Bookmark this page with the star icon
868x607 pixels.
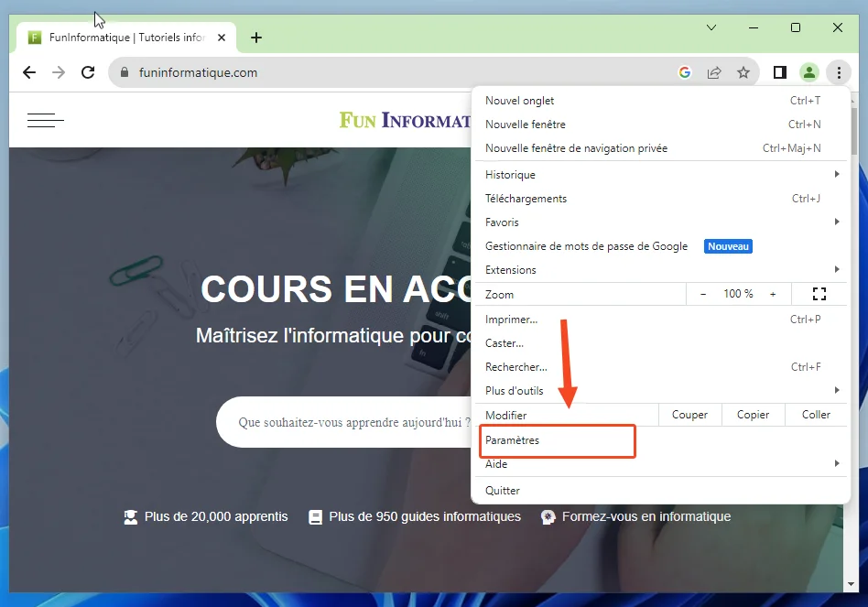coord(743,72)
